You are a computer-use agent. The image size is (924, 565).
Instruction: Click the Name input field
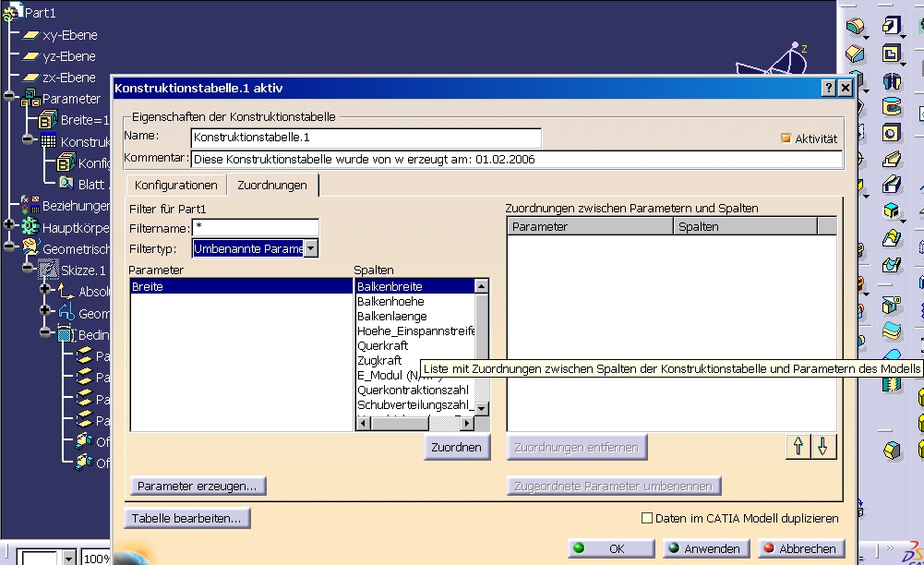click(366, 138)
